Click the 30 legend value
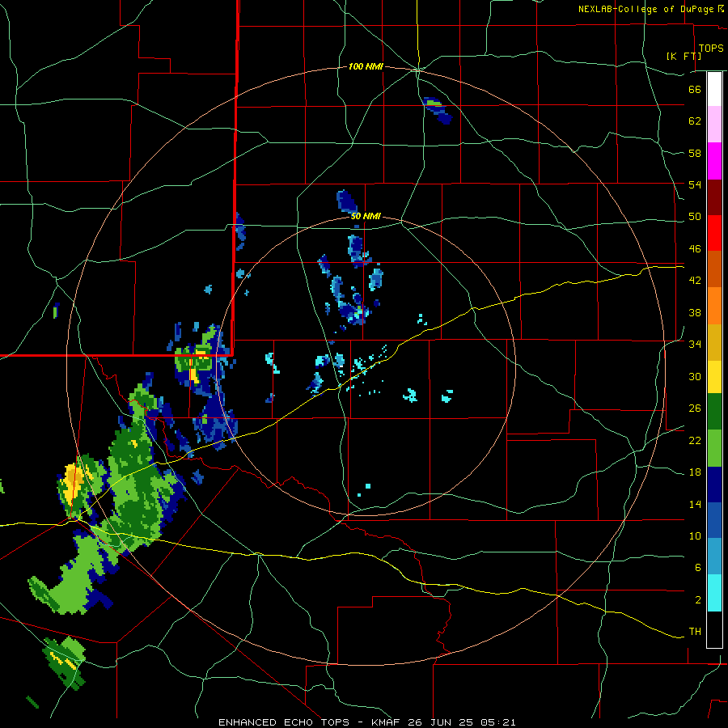Image resolution: width=728 pixels, height=728 pixels. 695,376
